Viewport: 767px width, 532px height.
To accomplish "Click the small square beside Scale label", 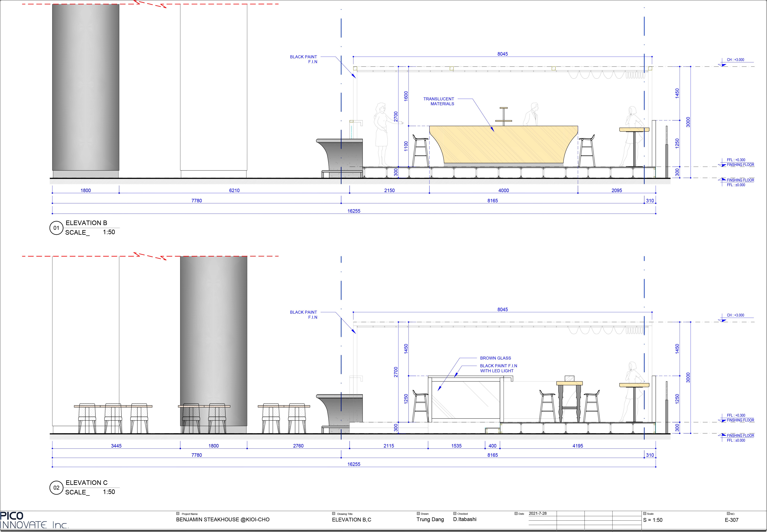I will 645,514.
